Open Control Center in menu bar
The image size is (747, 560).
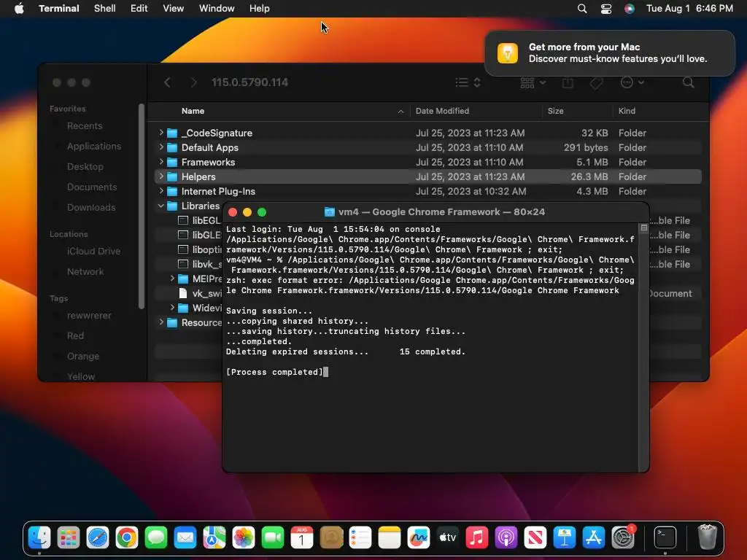[x=606, y=9]
